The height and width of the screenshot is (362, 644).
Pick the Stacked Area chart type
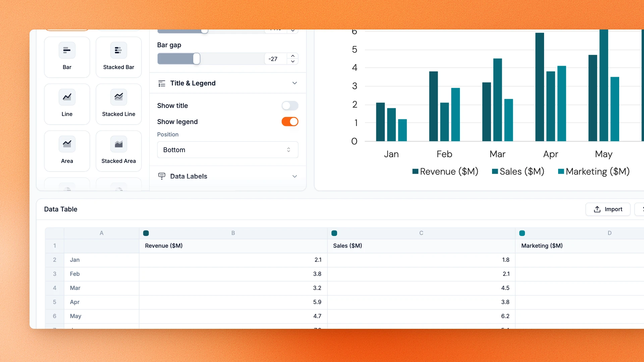tap(119, 151)
